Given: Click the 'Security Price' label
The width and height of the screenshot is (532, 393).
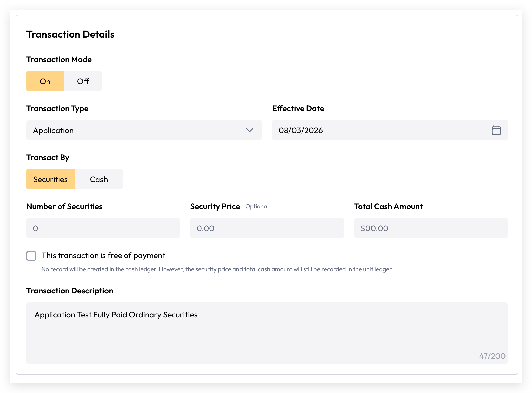Looking at the screenshot, I should [x=215, y=207].
